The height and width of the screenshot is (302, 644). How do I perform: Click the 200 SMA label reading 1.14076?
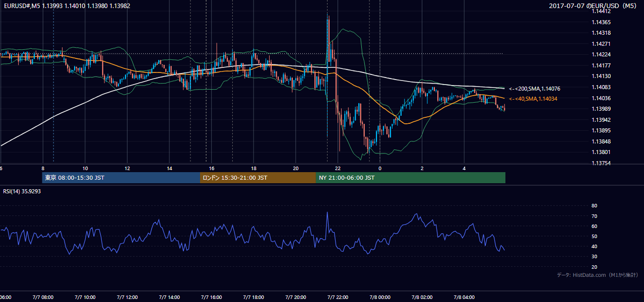coord(535,89)
